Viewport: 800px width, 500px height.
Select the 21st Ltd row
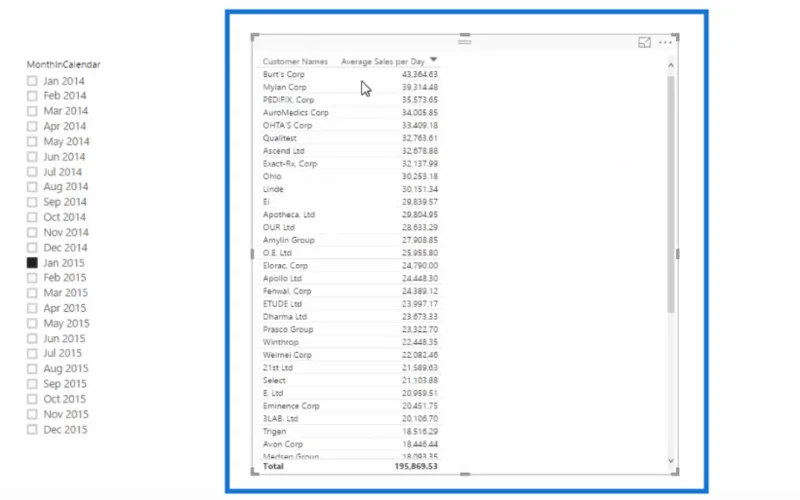[x=350, y=367]
